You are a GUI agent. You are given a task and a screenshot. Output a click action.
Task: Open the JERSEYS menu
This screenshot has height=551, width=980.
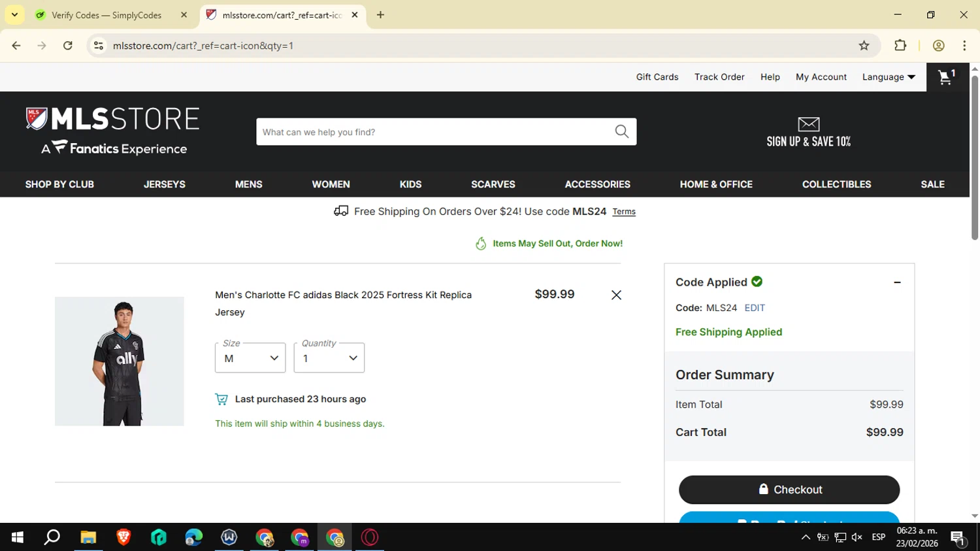click(x=165, y=184)
